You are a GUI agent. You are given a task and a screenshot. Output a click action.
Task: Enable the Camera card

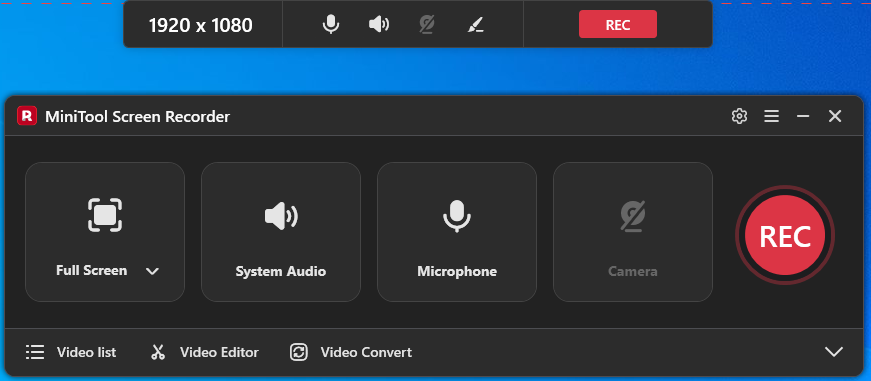coord(633,232)
